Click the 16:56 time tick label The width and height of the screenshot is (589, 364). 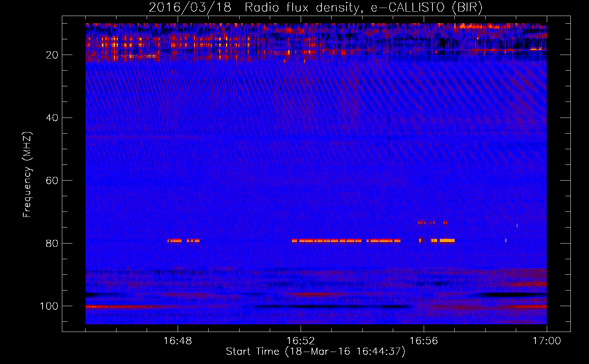(424, 341)
